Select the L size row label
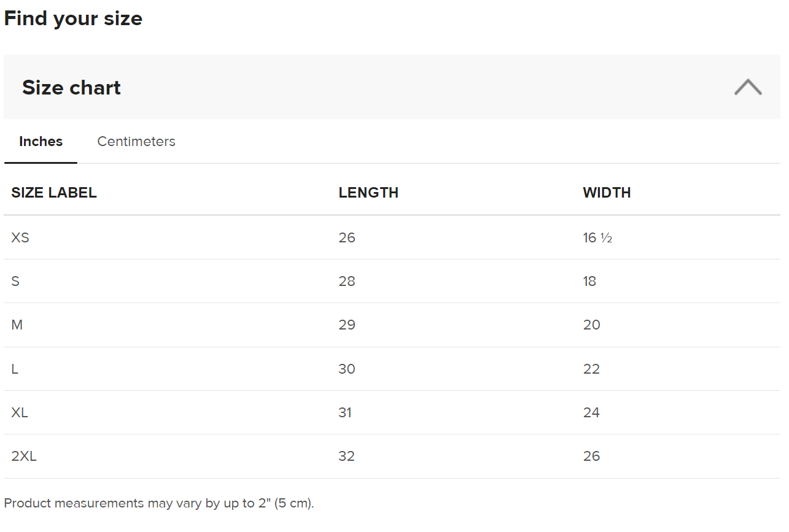789x532 pixels. 15,369
